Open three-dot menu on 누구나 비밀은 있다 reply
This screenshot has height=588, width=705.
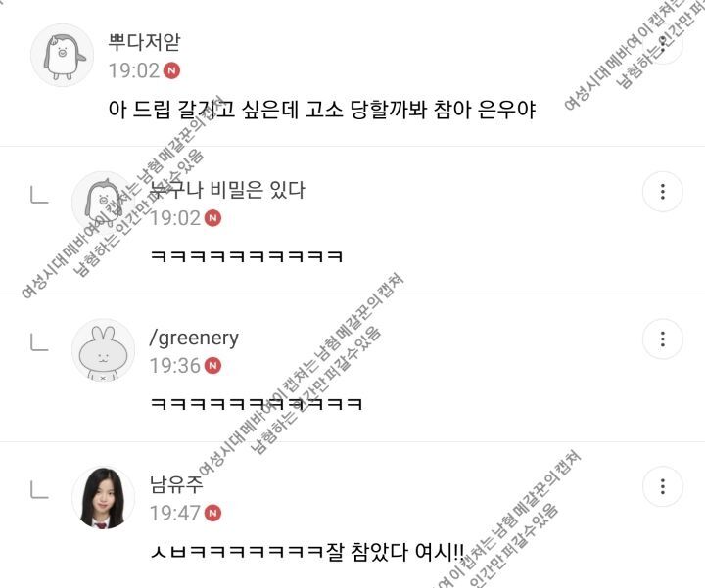coord(663,192)
